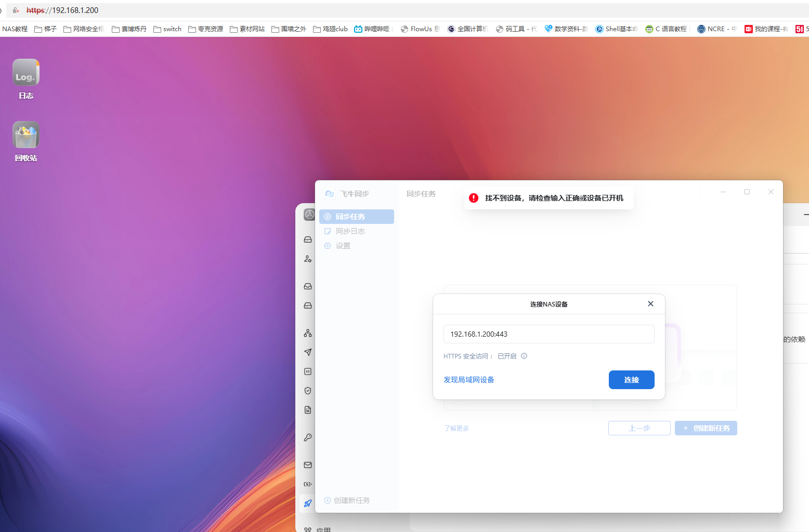The width and height of the screenshot is (809, 532).
Task: Click the 飞牛同步 app logo
Action: (329, 194)
